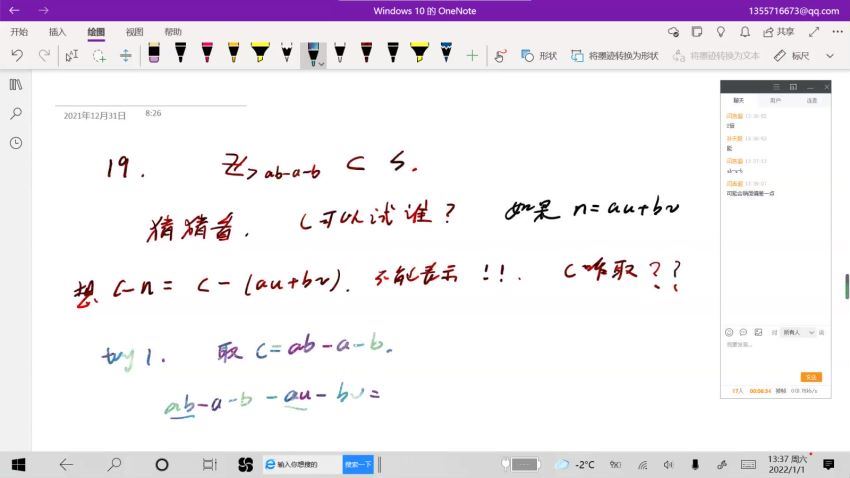Switch to the 插入 (Insert) tab

pyautogui.click(x=57, y=31)
